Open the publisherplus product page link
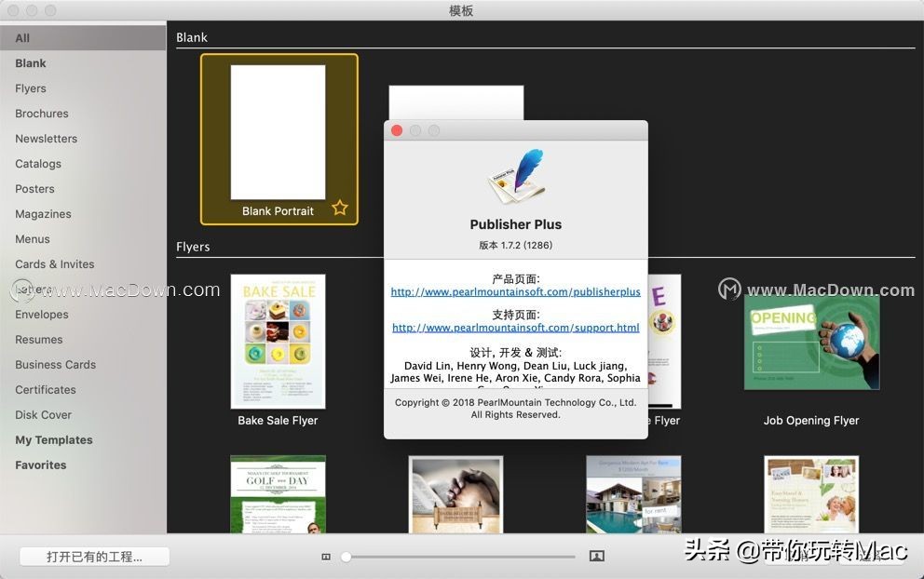This screenshot has height=579, width=924. (x=515, y=291)
